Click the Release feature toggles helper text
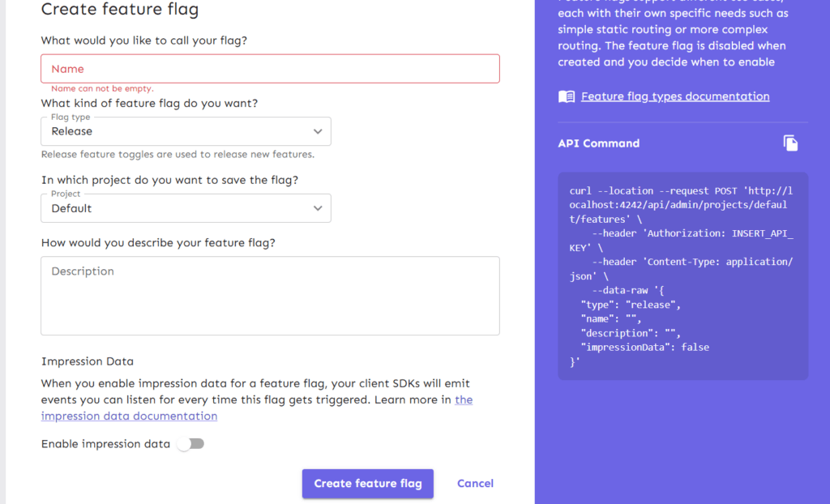Image resolution: width=830 pixels, height=504 pixels. pos(178,154)
